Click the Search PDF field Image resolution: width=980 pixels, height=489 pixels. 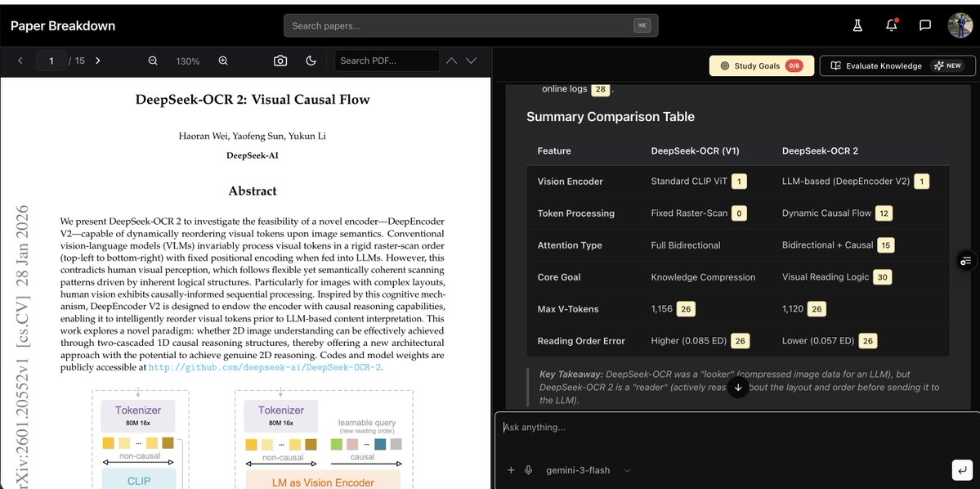[387, 61]
